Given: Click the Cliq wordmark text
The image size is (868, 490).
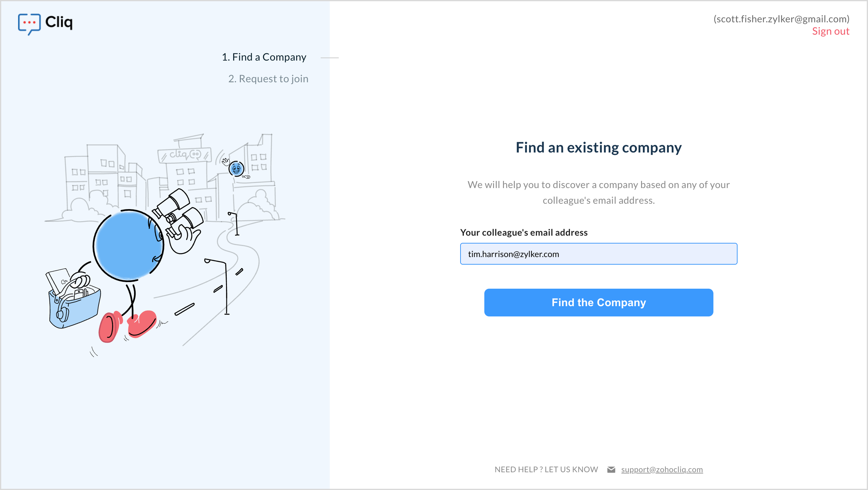Looking at the screenshot, I should [x=59, y=22].
